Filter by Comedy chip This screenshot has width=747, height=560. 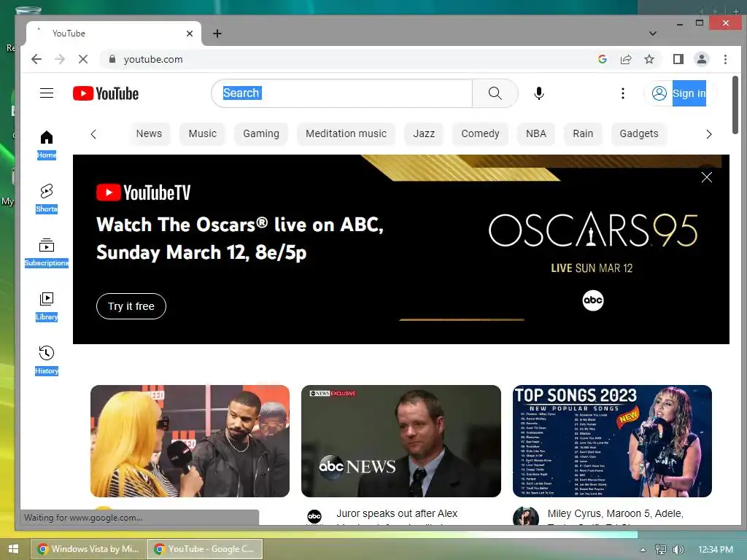coord(480,134)
